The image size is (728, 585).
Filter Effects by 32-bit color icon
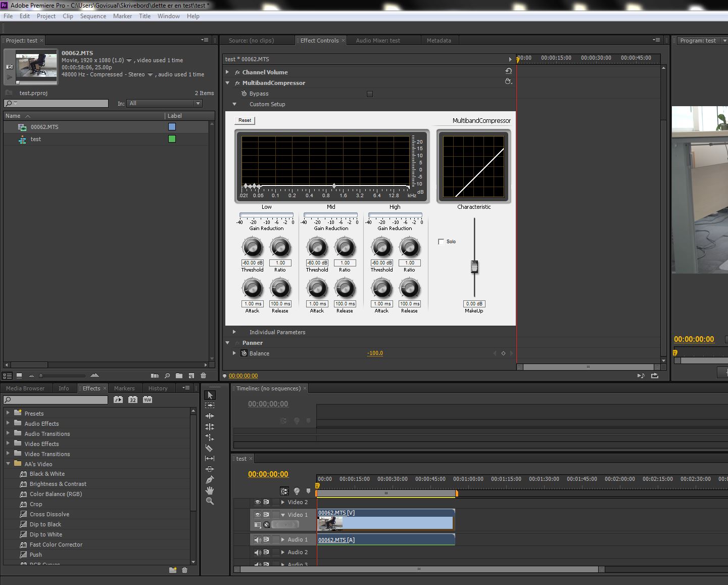133,399
